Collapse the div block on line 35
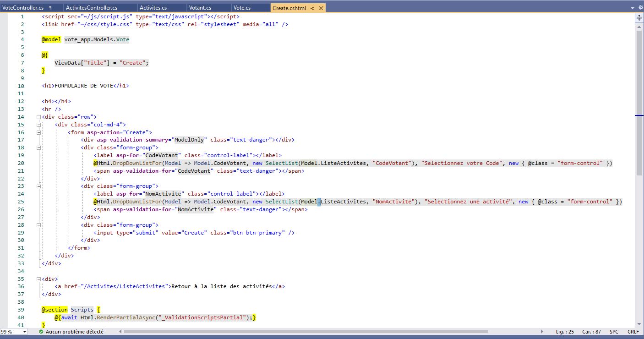The image size is (644, 339). 38,279
